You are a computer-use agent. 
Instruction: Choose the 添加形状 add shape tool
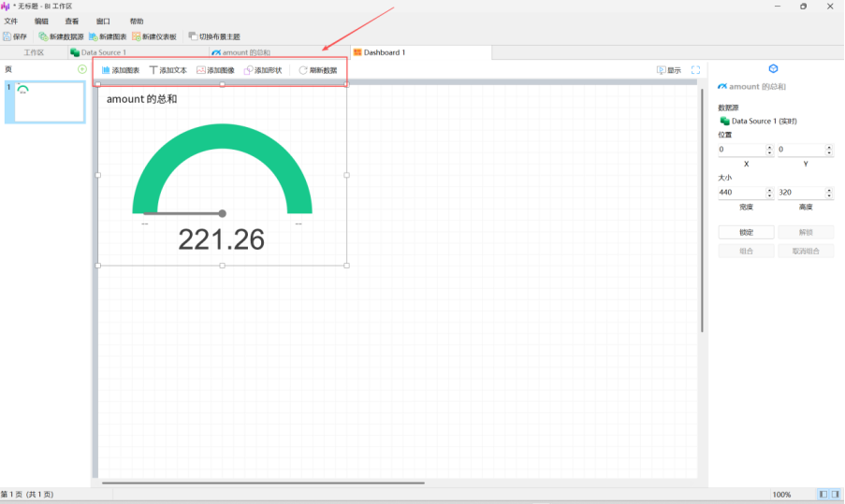click(263, 70)
